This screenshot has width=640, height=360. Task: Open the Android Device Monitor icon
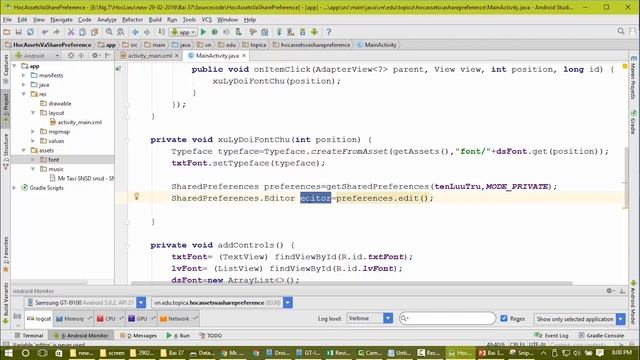pyautogui.click(x=314, y=32)
